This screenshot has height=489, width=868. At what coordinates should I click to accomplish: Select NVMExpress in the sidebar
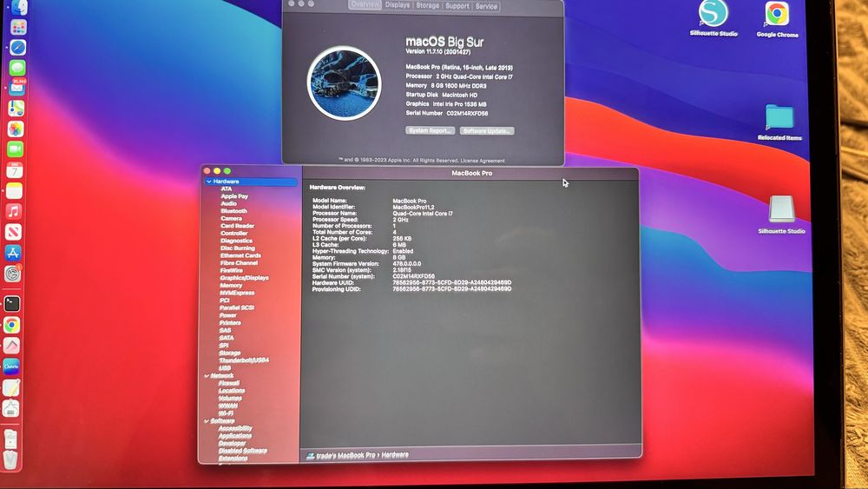point(237,293)
